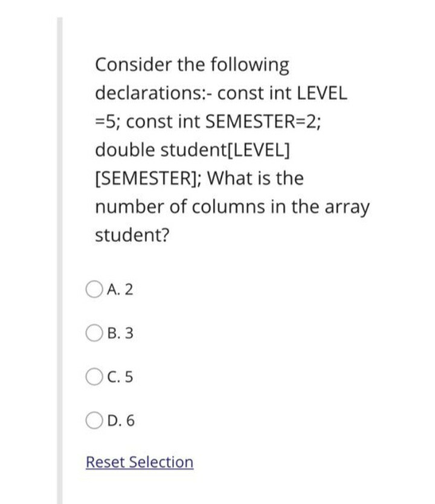Click the word 'student?' in the question
Image resolution: width=435 pixels, height=504 pixels.
pyautogui.click(x=132, y=235)
